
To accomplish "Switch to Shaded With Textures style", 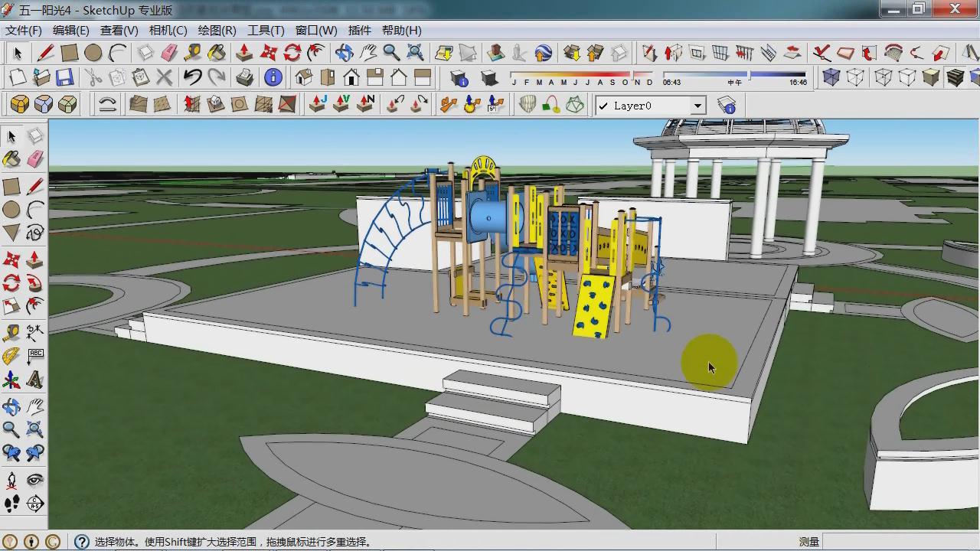I will [955, 77].
